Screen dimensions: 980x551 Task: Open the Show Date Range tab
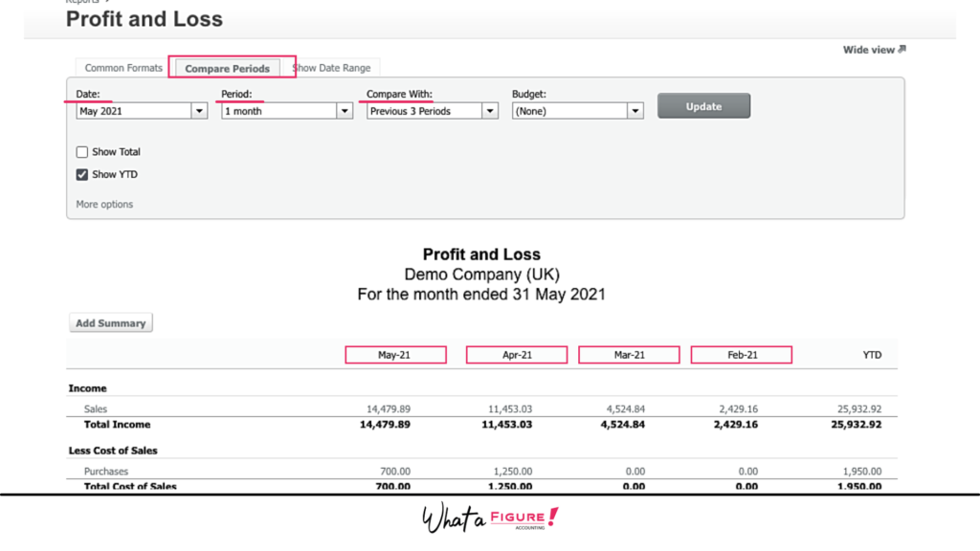coord(333,68)
